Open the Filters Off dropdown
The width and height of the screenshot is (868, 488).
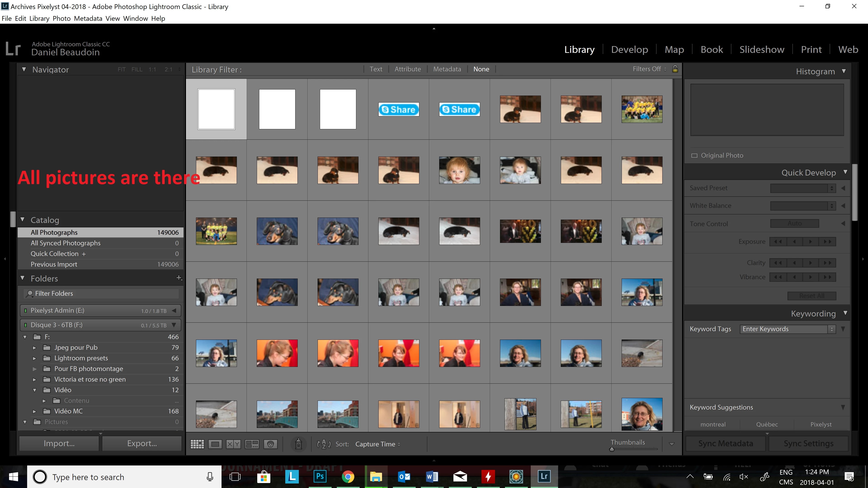[x=649, y=69]
